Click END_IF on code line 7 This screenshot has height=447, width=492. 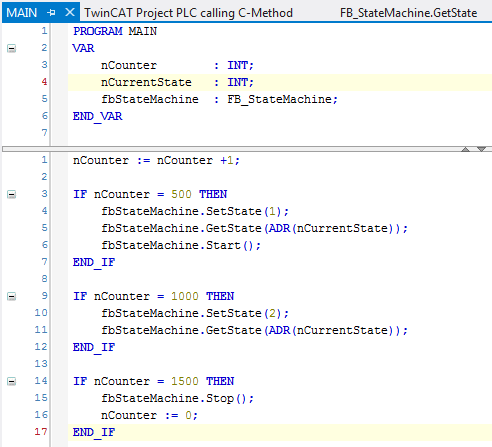94,263
